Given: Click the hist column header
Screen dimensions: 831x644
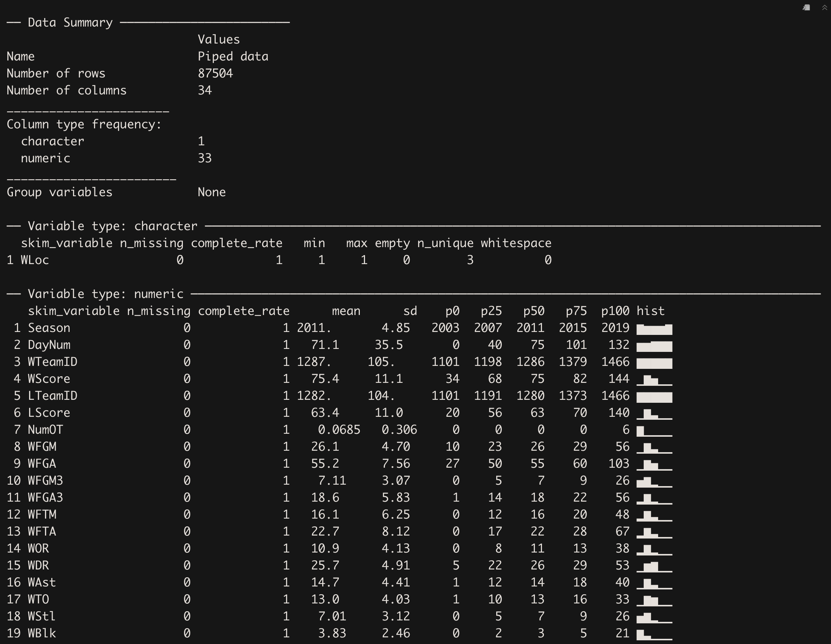Looking at the screenshot, I should click(x=650, y=311).
